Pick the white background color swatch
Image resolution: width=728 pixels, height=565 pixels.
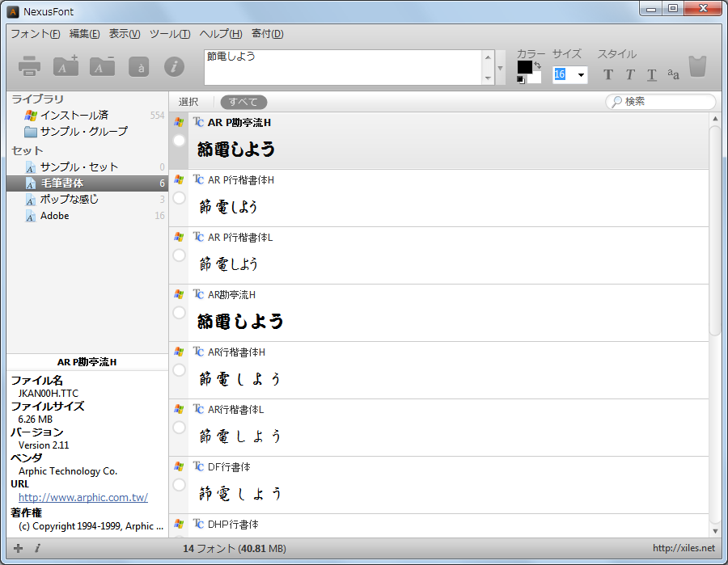click(535, 78)
